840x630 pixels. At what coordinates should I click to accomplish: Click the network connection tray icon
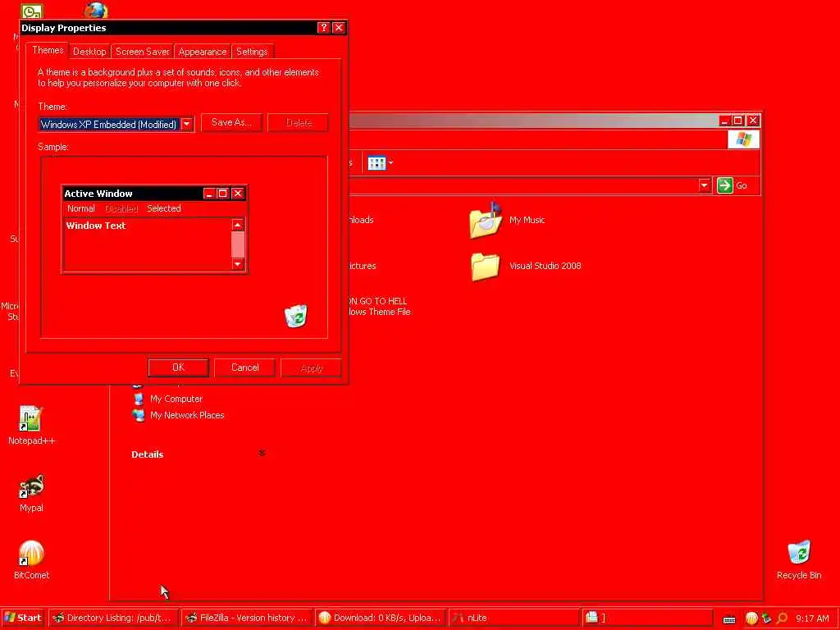tap(766, 619)
